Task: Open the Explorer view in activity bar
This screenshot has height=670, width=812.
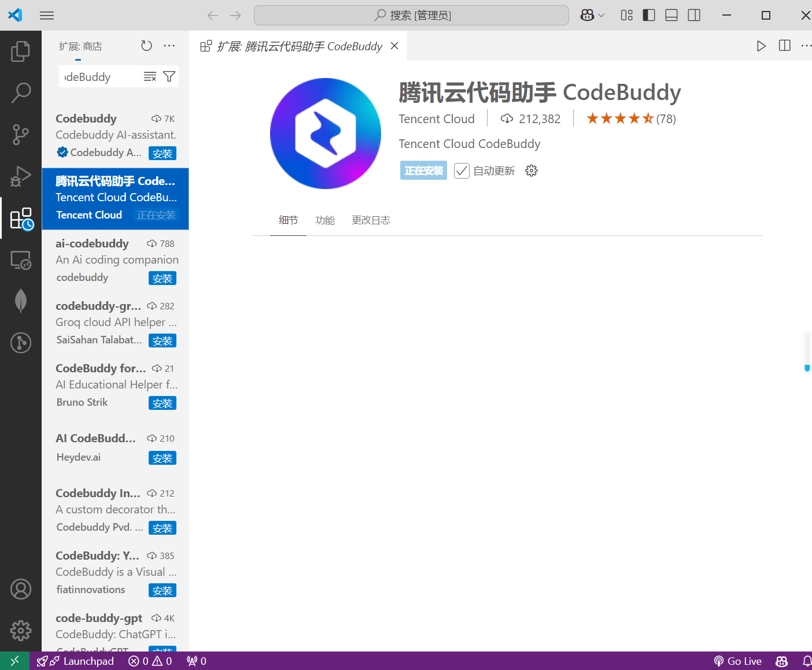Action: click(x=21, y=51)
